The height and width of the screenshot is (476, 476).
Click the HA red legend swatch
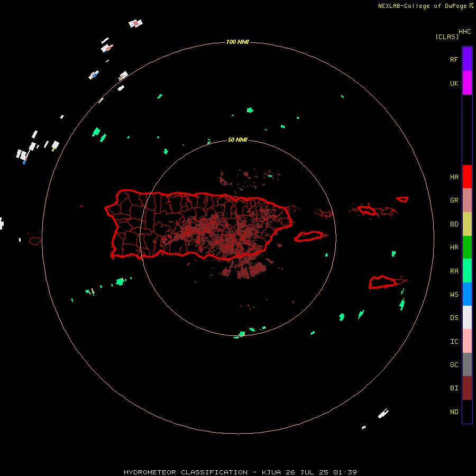click(x=467, y=177)
